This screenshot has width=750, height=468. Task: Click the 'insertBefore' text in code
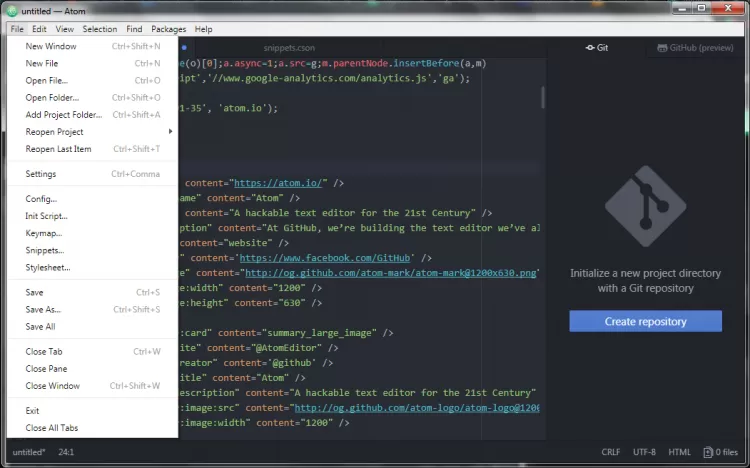tap(426, 64)
